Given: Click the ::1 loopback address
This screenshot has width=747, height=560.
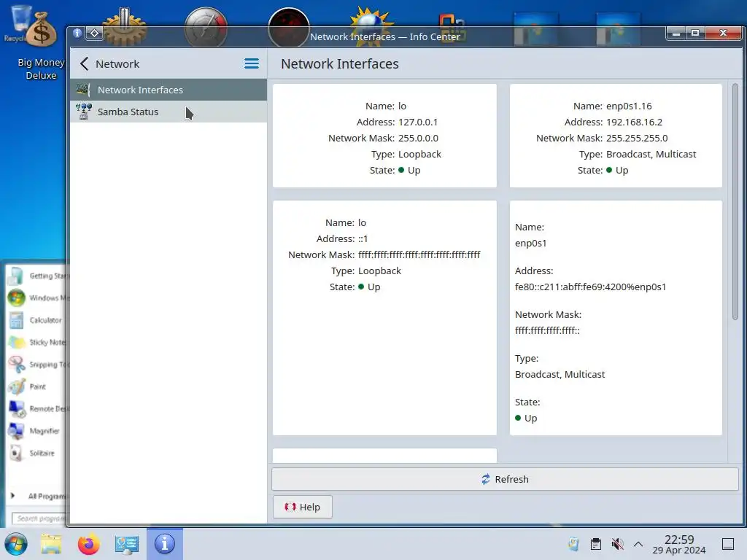Looking at the screenshot, I should click(363, 238).
